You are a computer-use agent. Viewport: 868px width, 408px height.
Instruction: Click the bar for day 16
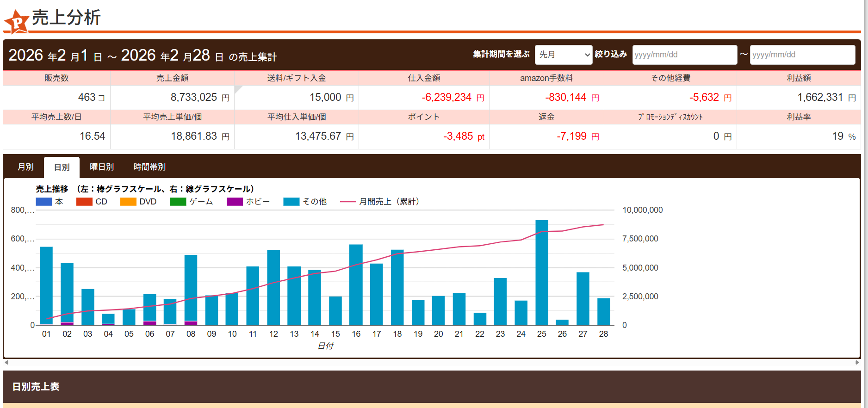tap(356, 284)
